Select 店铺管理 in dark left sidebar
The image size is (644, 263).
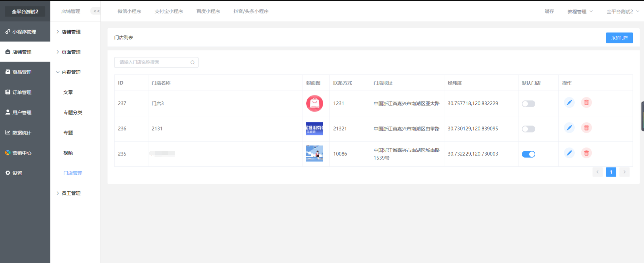tap(25, 52)
